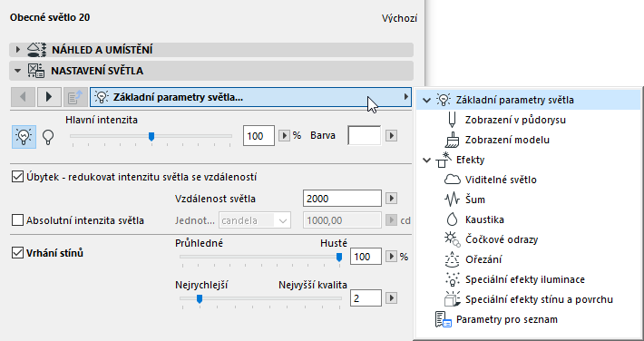The width and height of the screenshot is (644, 341).
Task: Click Zobrazení modelu brush icon
Action: (452, 140)
